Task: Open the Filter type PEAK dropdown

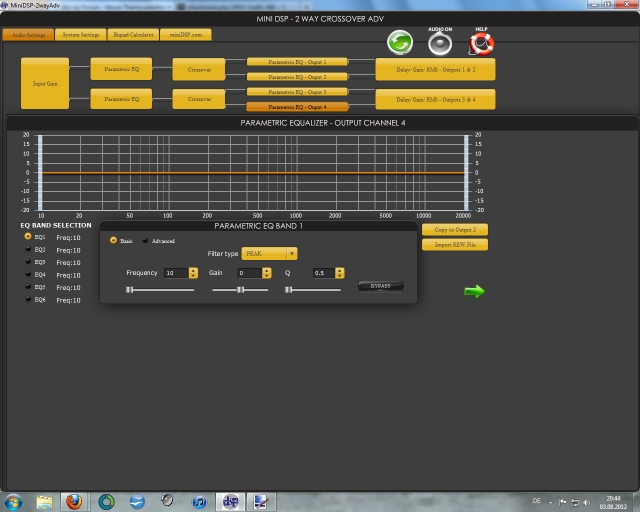Action: [269, 254]
